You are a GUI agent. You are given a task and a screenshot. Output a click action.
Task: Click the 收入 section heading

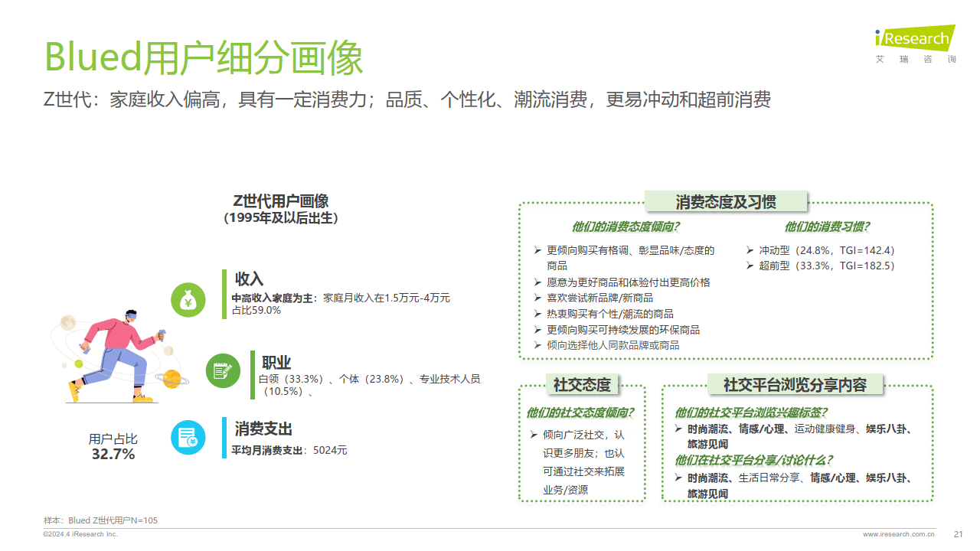click(x=249, y=279)
